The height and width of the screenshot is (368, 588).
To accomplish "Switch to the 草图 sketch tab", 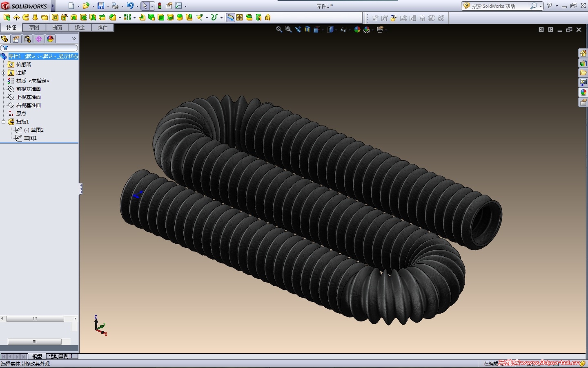I will coord(34,27).
